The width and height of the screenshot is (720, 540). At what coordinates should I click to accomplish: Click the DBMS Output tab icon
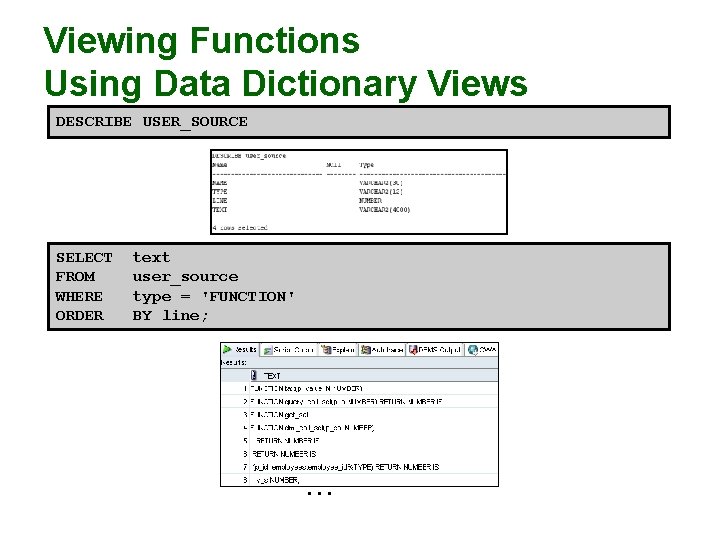click(413, 350)
